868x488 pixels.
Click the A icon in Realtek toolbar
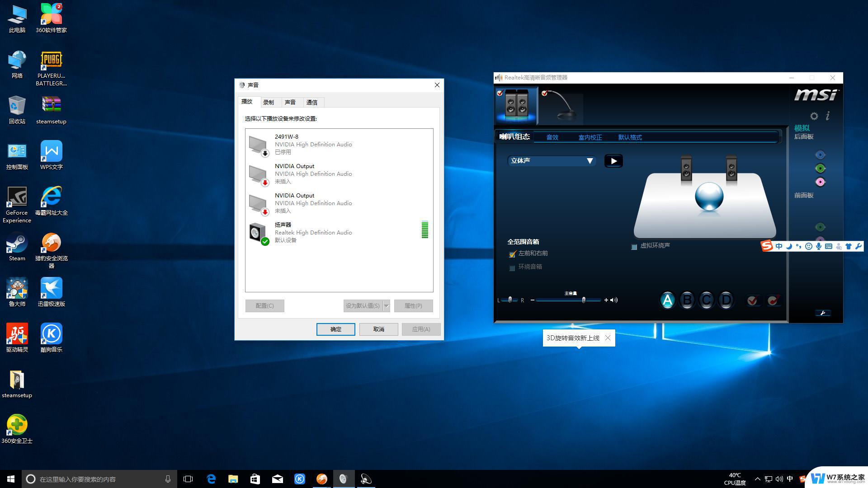tap(666, 300)
